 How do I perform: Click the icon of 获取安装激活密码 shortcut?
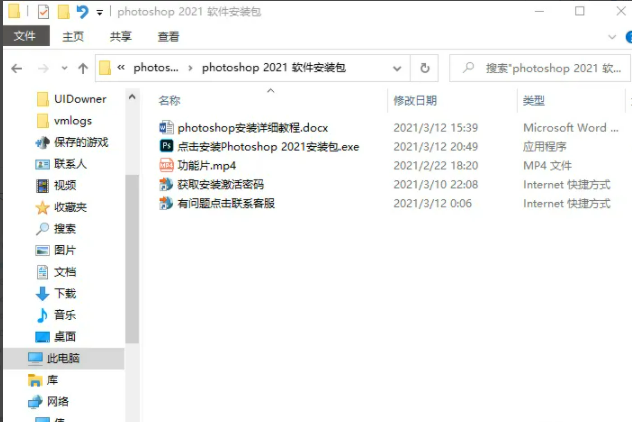[x=166, y=184]
